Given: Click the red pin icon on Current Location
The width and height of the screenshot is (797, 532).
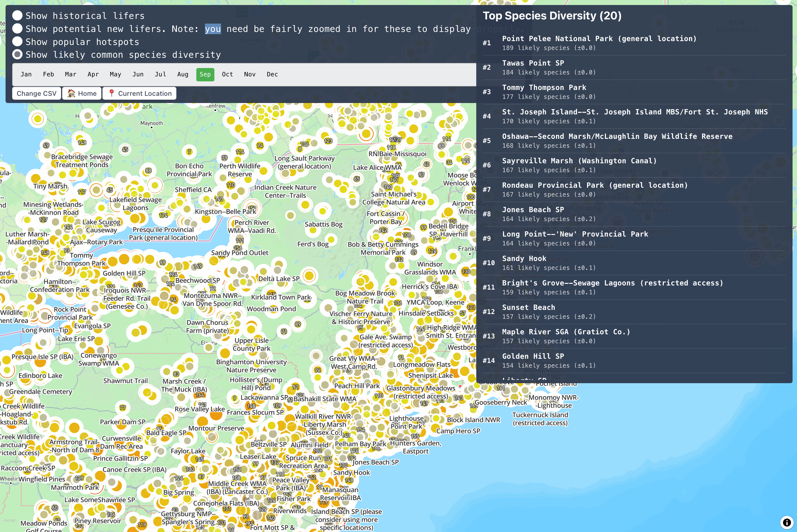Looking at the screenshot, I should (111, 93).
